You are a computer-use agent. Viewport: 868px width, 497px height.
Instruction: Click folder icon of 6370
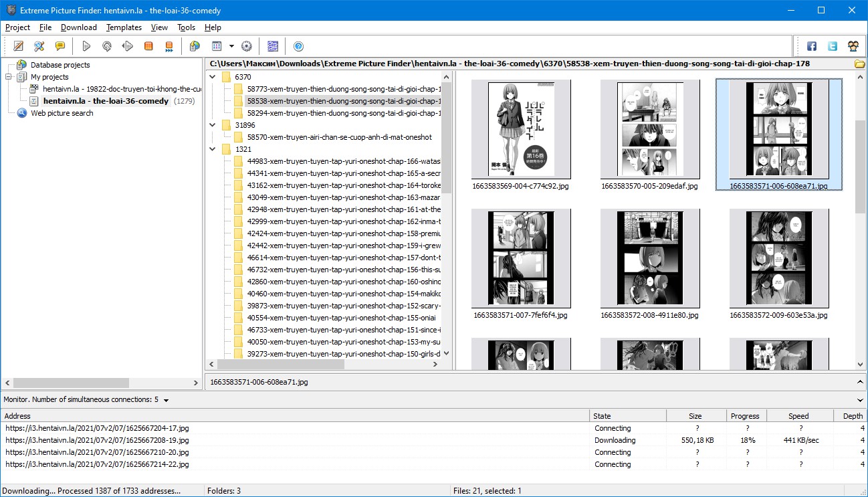click(x=226, y=77)
